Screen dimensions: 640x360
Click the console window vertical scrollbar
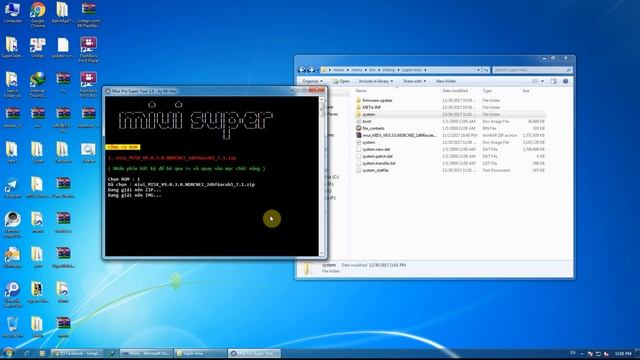[x=322, y=176]
